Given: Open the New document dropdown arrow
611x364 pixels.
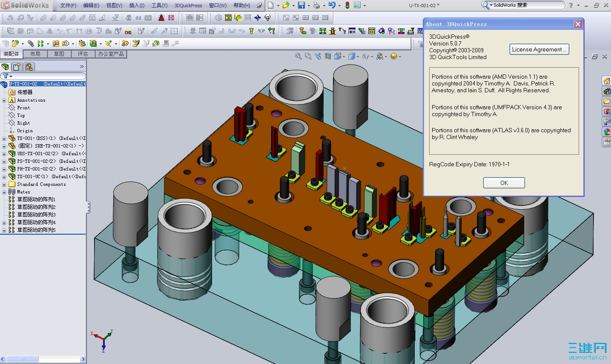Looking at the screenshot, I should [278, 6].
